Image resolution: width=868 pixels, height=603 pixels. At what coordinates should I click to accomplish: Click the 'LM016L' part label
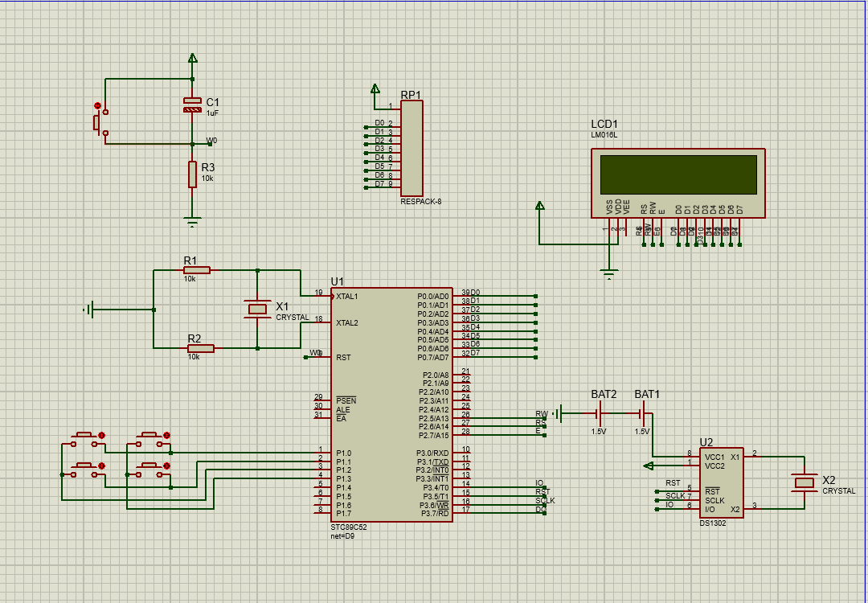tap(604, 135)
